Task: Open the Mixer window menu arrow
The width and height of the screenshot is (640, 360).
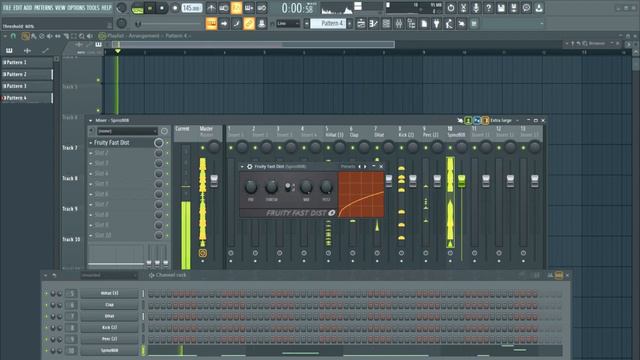Action: (91, 120)
